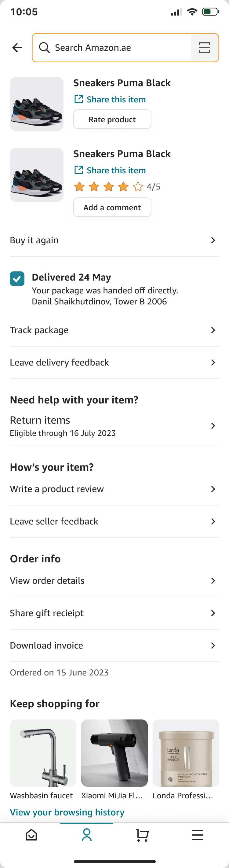Tap the back arrow icon
The image size is (229, 868).
tap(17, 48)
